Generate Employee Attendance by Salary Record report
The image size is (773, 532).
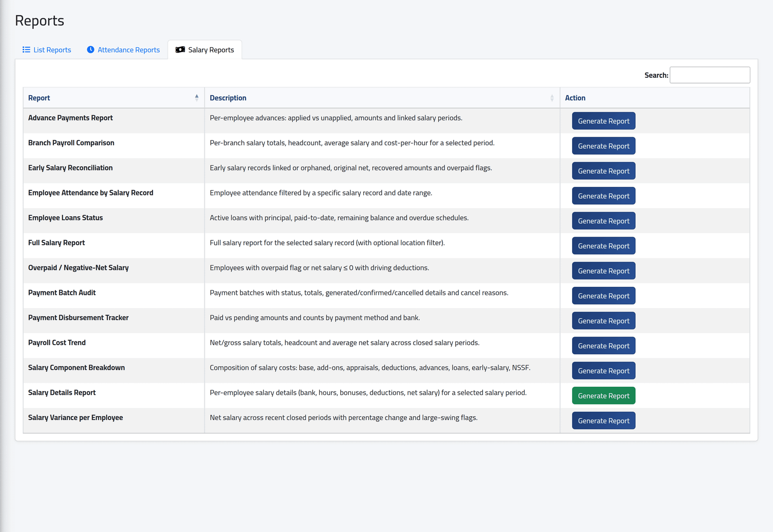coord(603,196)
